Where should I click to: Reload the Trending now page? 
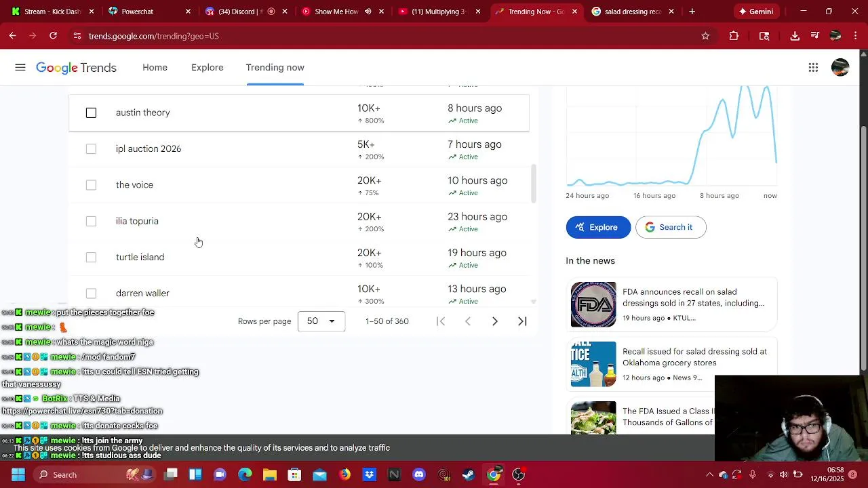[53, 36]
